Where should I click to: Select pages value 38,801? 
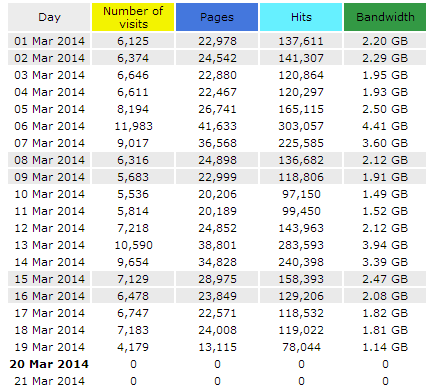pyautogui.click(x=217, y=245)
